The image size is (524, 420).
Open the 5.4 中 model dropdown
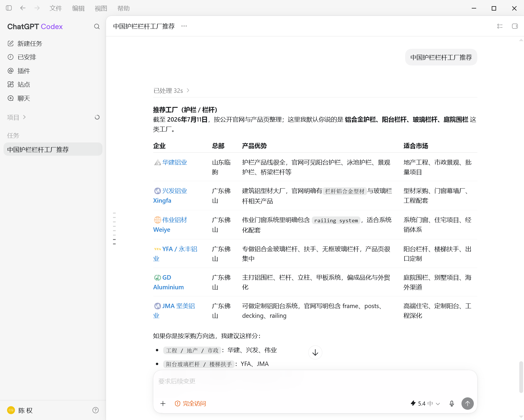pyautogui.click(x=425, y=404)
